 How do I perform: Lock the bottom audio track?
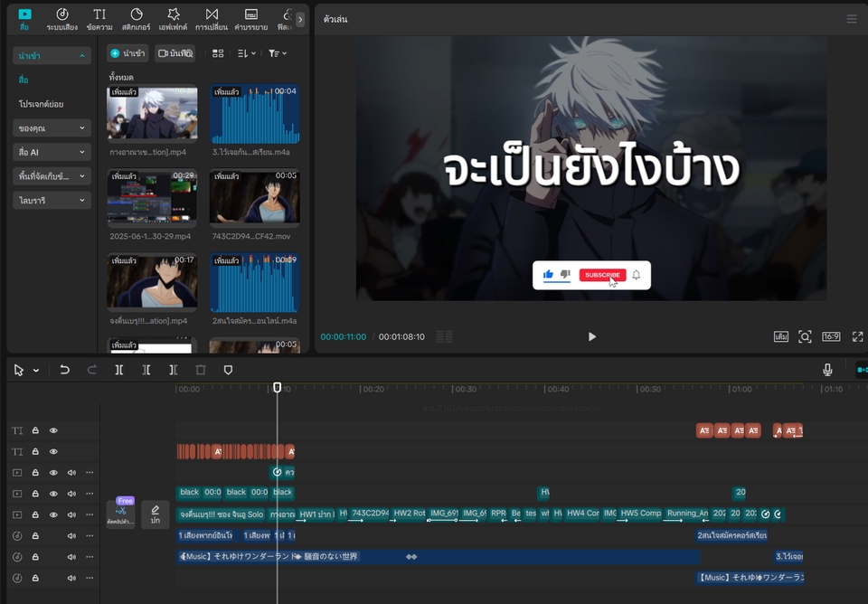pyautogui.click(x=35, y=578)
